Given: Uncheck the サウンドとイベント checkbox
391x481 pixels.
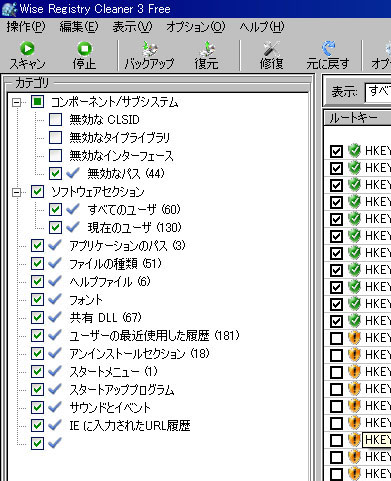Looking at the screenshot, I should 37,408.
